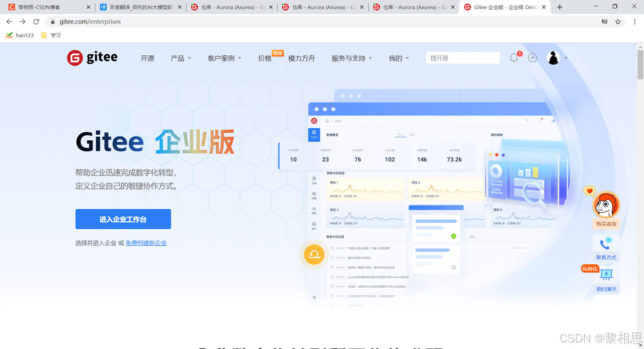Open the user avatar menu
This screenshot has height=349, width=644.
[553, 58]
